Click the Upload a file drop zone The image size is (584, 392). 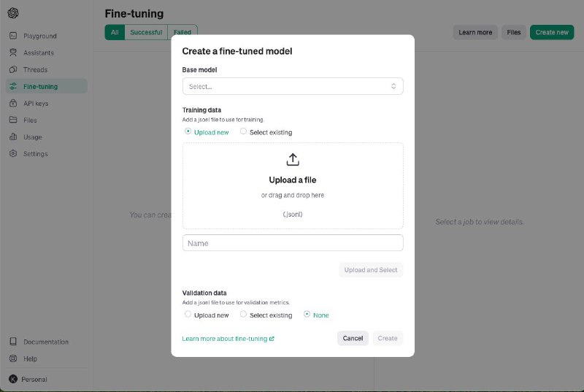point(293,185)
